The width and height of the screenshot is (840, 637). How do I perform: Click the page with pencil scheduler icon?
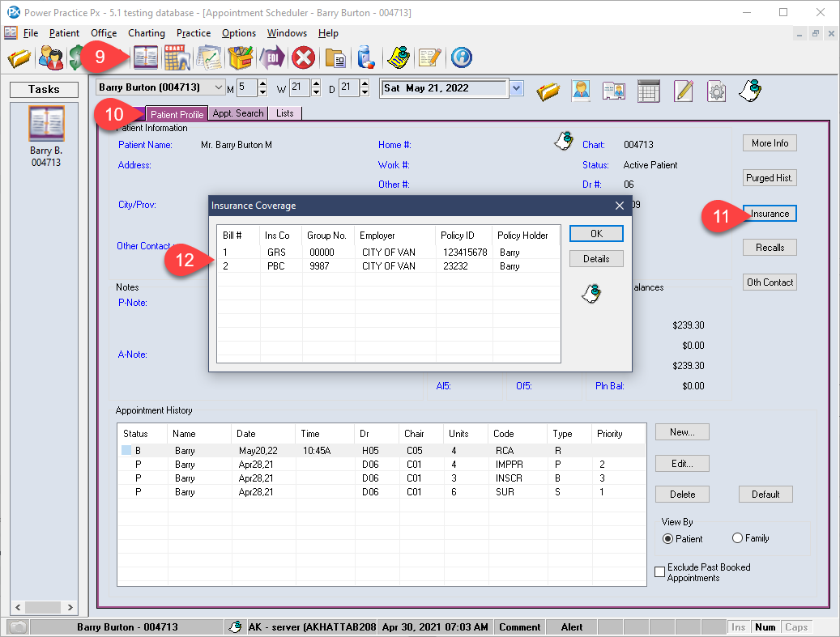684,91
